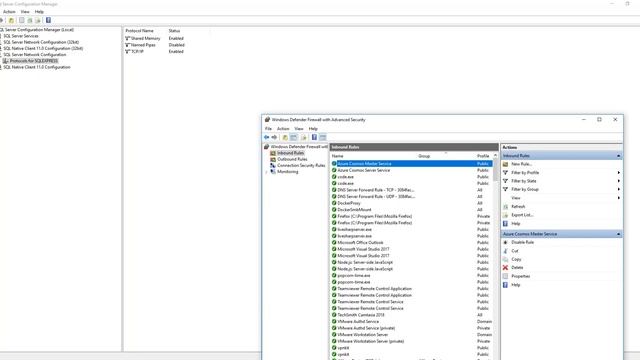Collapse Azure Cosmos Master Service actions section
This screenshot has width=640, height=360.
coord(618,234)
